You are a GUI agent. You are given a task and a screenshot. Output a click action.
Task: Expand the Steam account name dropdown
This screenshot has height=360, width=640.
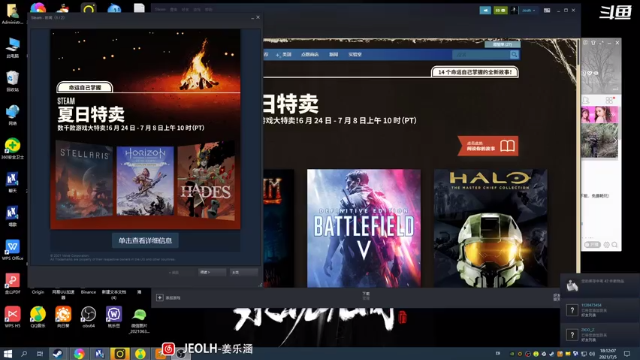(529, 10)
